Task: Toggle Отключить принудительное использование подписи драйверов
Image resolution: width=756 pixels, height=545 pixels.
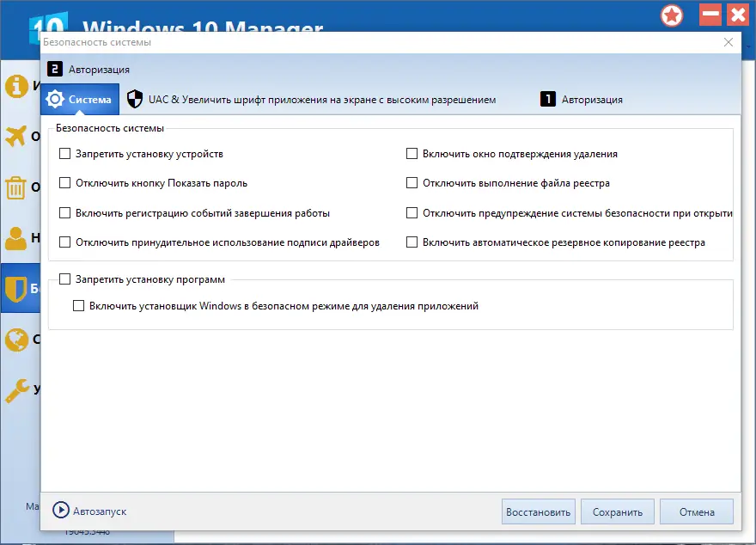Action: [x=64, y=242]
